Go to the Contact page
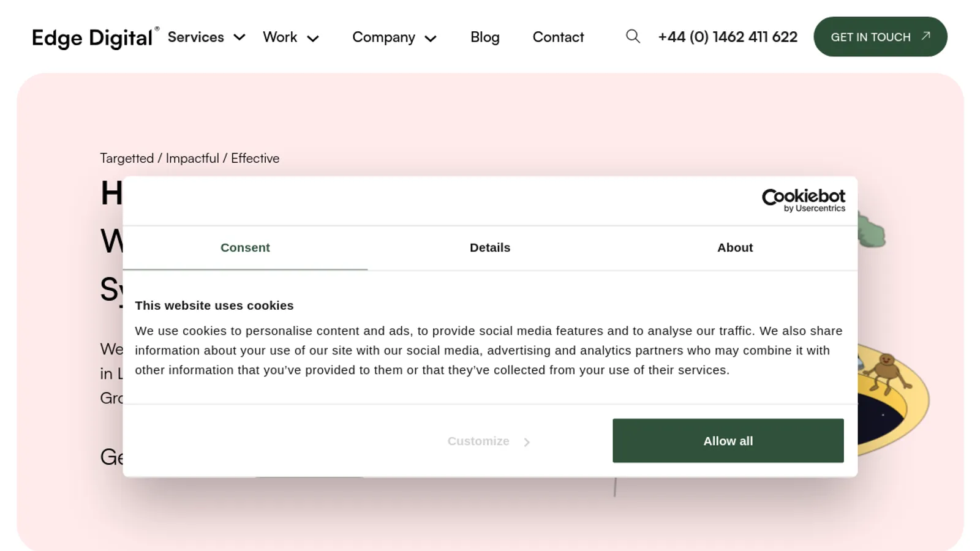Screen dimensions: 980x551 558,37
